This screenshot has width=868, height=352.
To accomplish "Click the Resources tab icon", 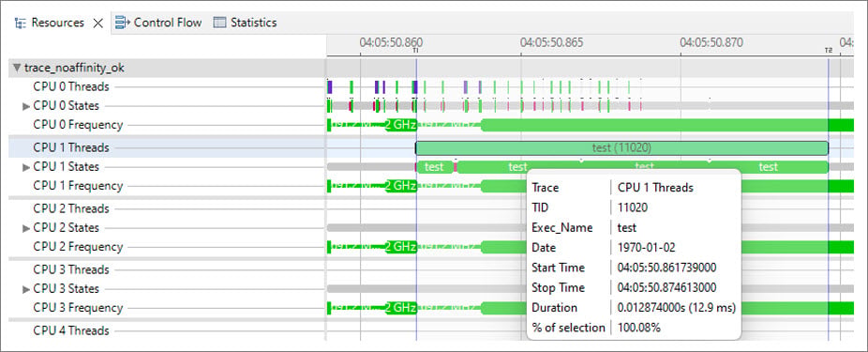I will (20, 23).
